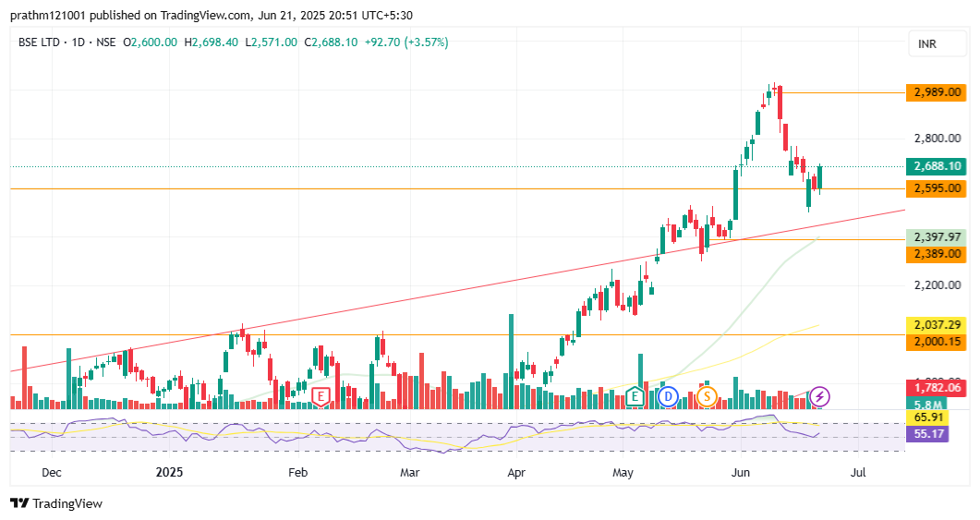
Task: Click the purple lightning bolt icon
Action: (x=819, y=396)
